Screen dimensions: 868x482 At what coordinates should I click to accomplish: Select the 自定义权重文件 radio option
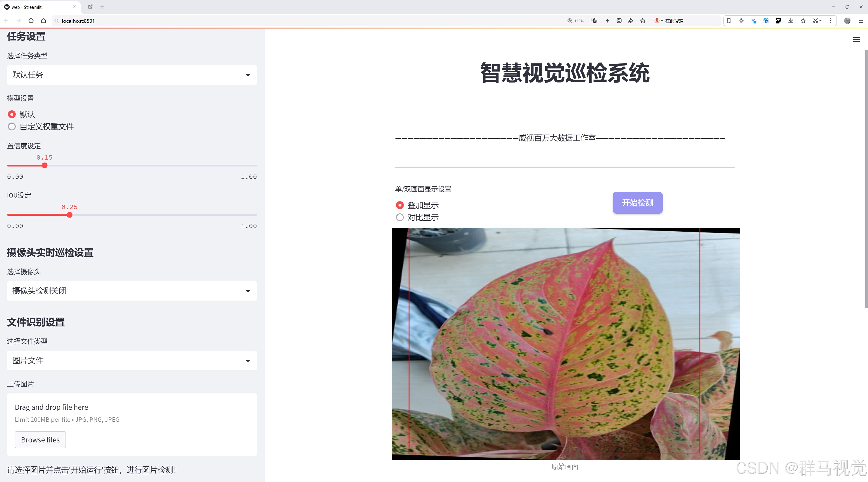(12, 127)
